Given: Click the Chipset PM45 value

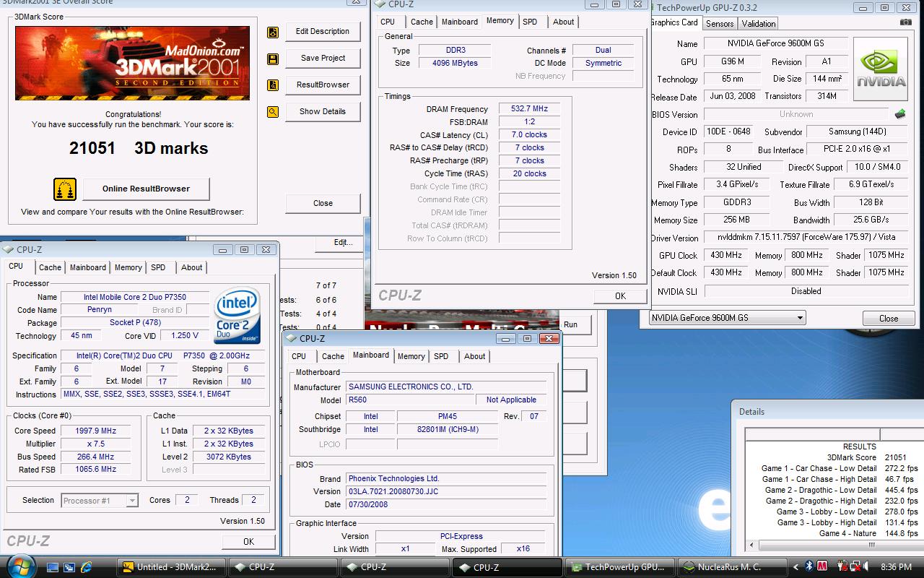Looking at the screenshot, I should pos(448,417).
